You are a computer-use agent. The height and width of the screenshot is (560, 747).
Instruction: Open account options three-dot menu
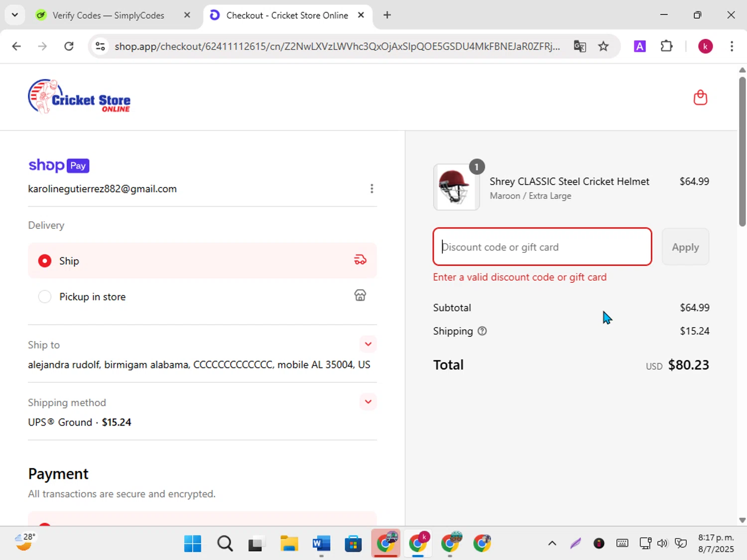point(372,189)
